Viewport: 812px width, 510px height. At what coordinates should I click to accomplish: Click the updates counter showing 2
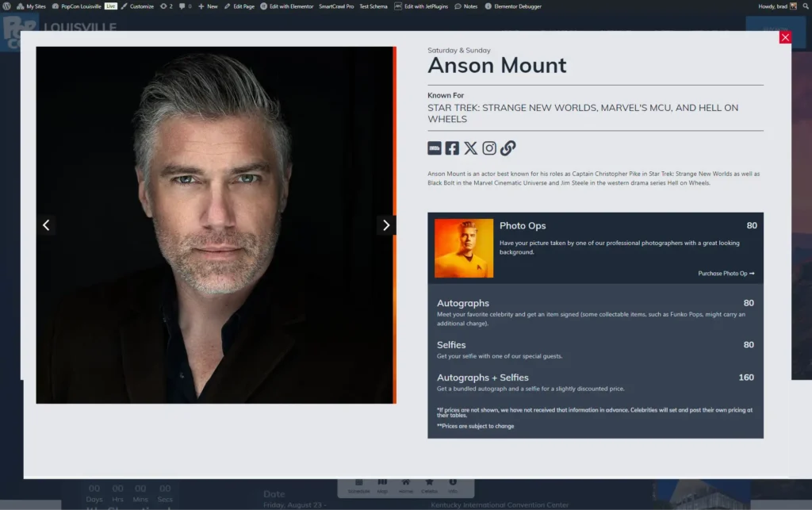(x=167, y=6)
